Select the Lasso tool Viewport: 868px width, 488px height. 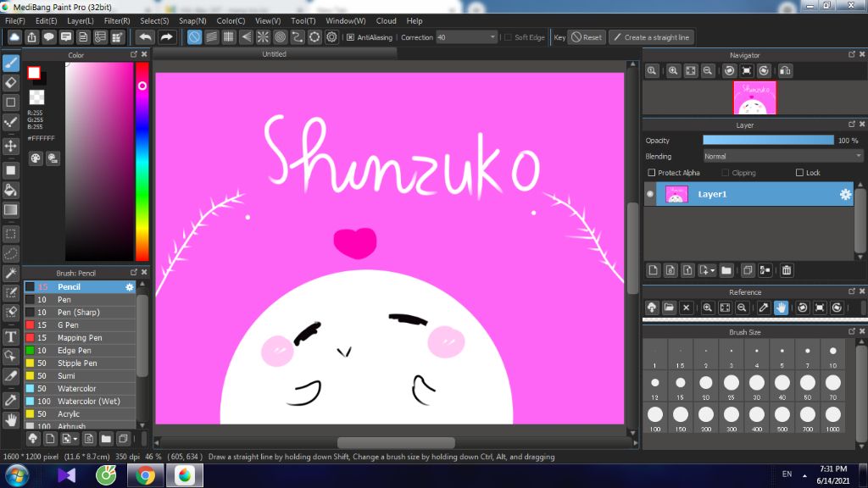[11, 253]
